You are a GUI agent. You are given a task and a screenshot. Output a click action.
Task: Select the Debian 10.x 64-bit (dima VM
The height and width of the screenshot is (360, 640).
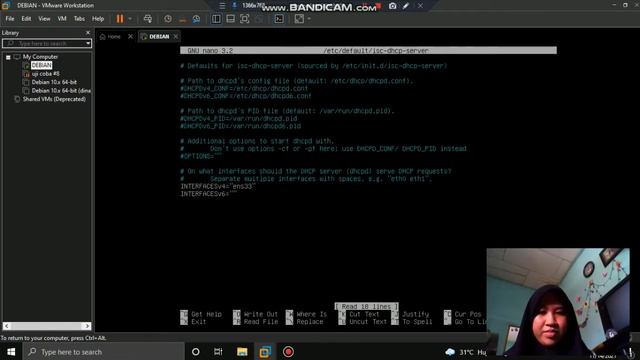[x=61, y=91]
